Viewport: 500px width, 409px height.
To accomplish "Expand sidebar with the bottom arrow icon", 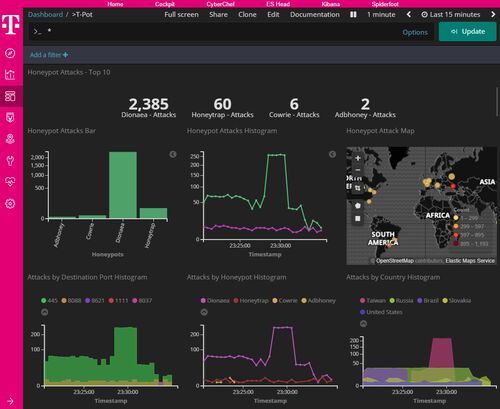I will [x=10, y=401].
